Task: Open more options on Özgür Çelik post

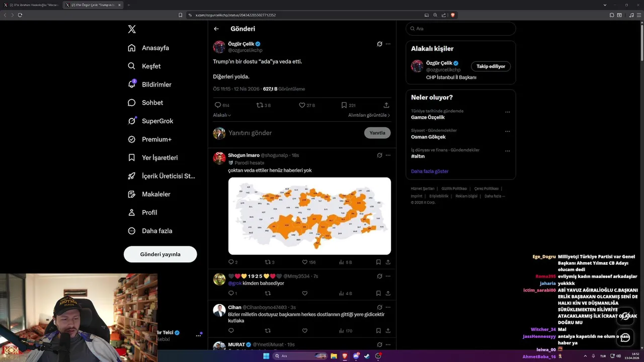Action: pos(388,44)
